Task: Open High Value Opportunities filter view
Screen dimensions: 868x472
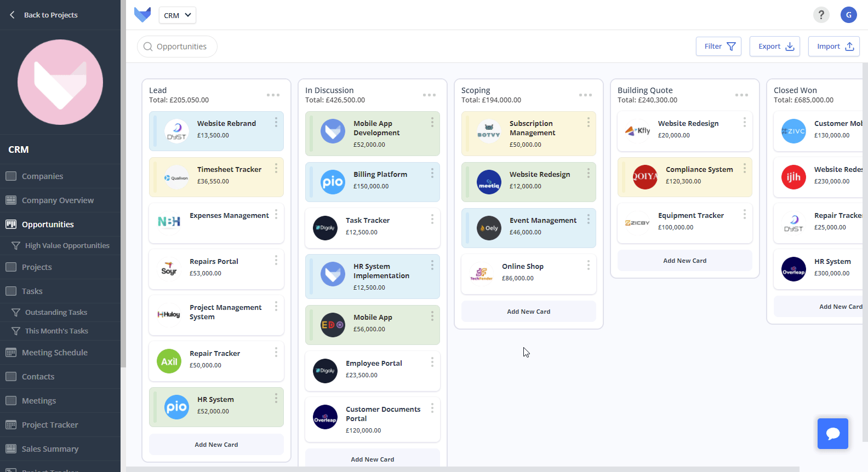Action: (x=67, y=246)
